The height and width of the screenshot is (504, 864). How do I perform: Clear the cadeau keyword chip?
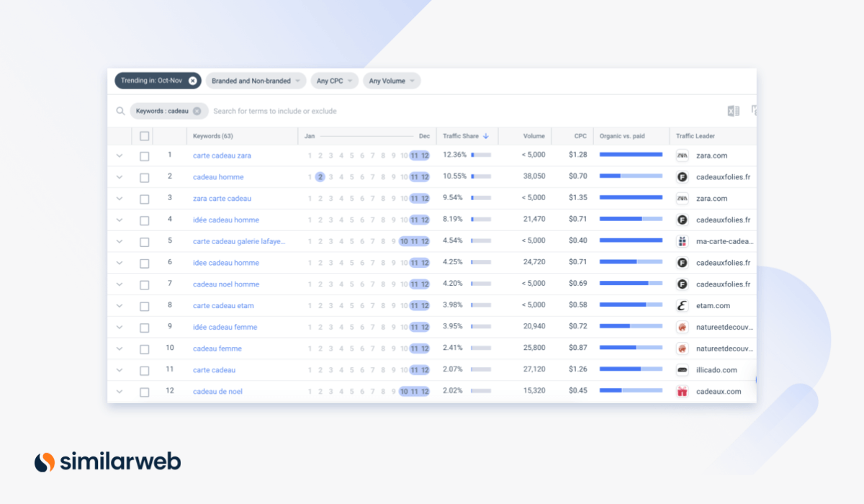pyautogui.click(x=197, y=111)
